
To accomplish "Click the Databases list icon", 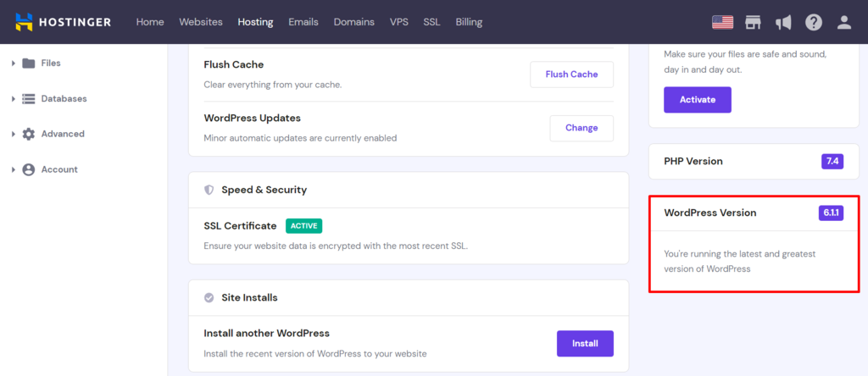I will point(29,99).
